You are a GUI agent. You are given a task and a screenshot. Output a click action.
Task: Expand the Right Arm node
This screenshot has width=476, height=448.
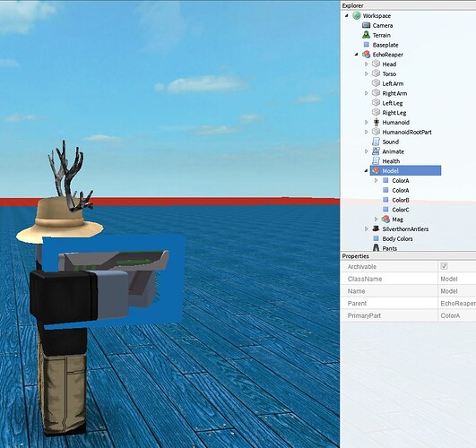(x=367, y=93)
